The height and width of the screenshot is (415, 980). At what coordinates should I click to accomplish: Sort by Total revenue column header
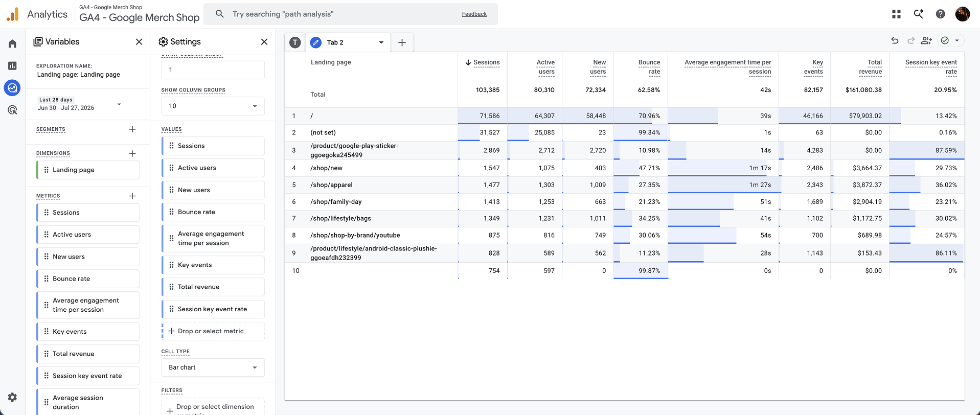[x=870, y=67]
